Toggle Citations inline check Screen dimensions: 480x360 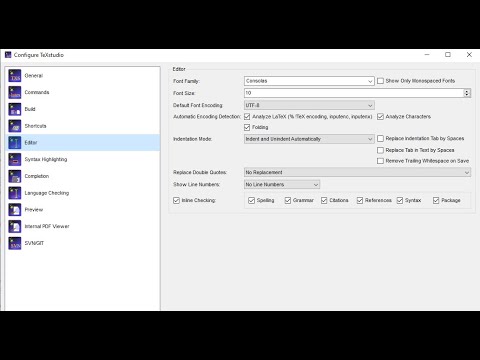click(324, 200)
